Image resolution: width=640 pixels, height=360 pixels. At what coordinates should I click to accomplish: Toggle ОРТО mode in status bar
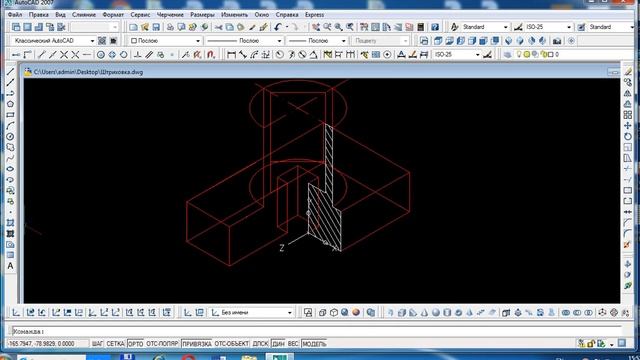(x=136, y=344)
